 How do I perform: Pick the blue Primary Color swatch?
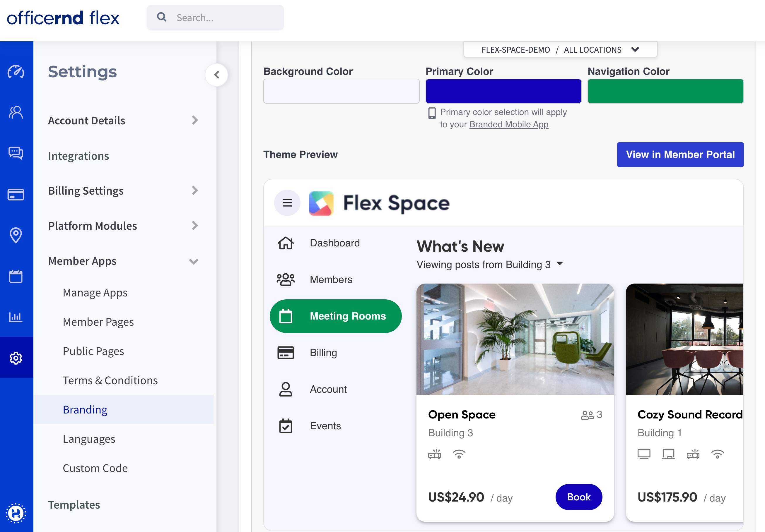coord(503,91)
